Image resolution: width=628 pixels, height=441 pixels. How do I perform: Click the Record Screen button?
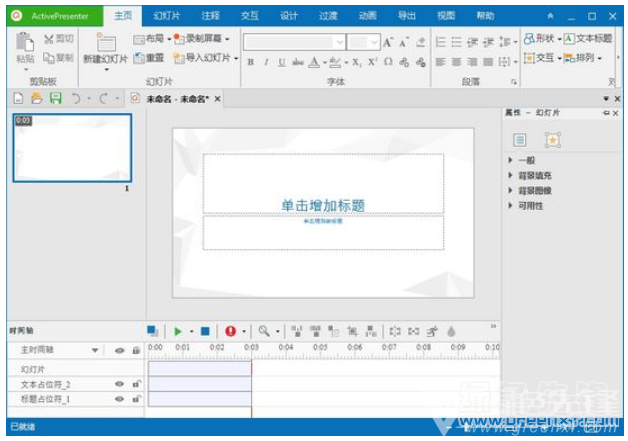(201, 38)
